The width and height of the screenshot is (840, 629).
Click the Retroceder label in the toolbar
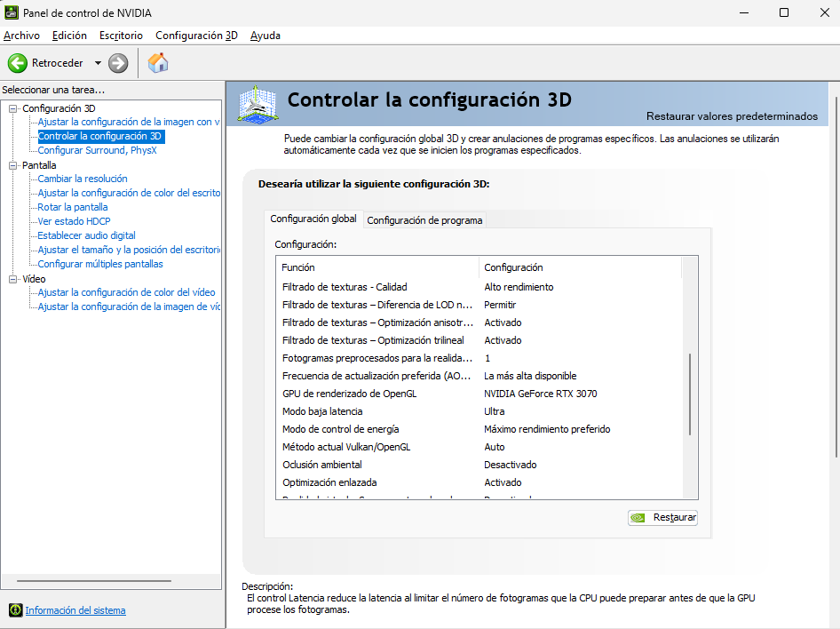point(58,63)
